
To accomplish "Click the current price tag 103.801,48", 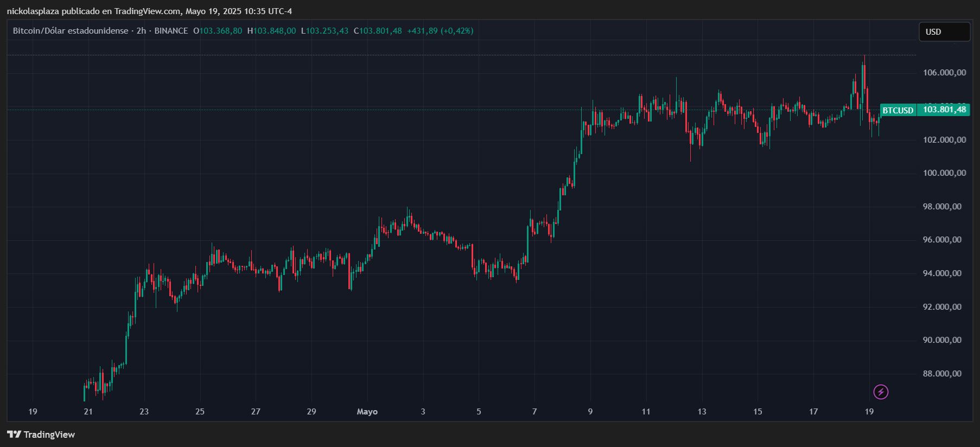I will (x=945, y=110).
